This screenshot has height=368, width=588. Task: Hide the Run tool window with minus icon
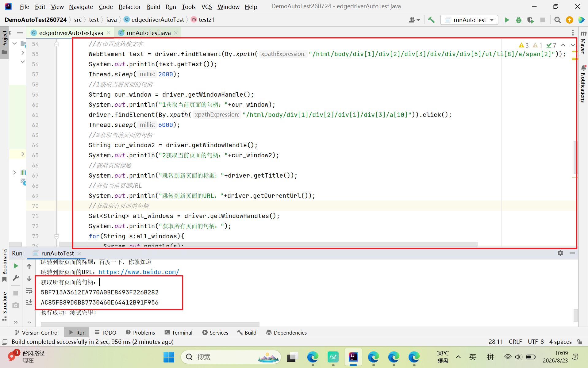[572, 253]
